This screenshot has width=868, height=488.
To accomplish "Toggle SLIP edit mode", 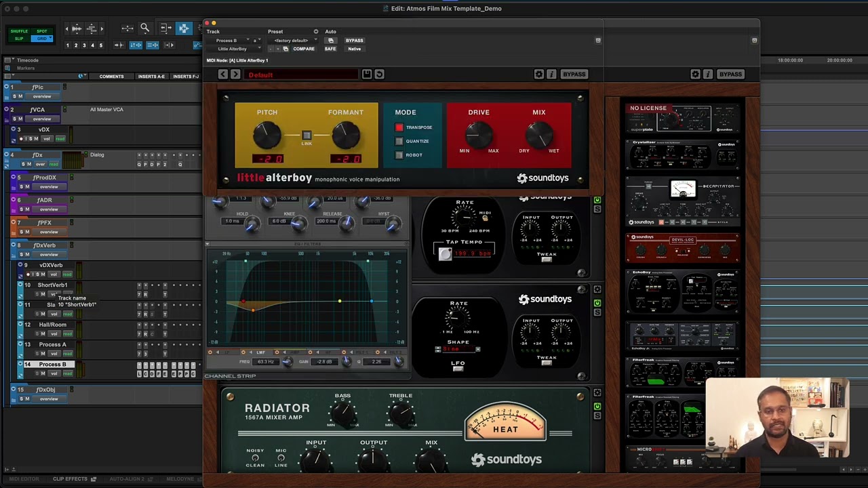I will [19, 39].
